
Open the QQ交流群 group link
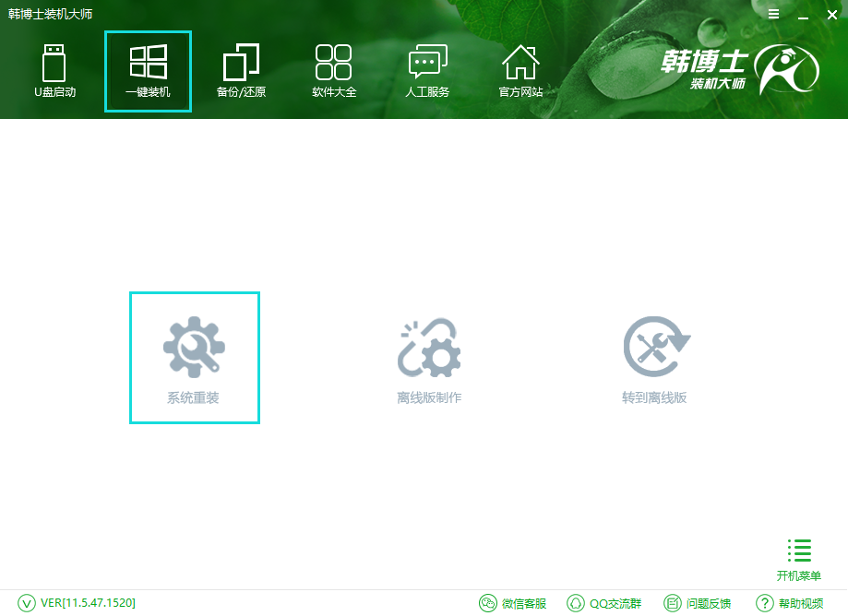point(604,603)
